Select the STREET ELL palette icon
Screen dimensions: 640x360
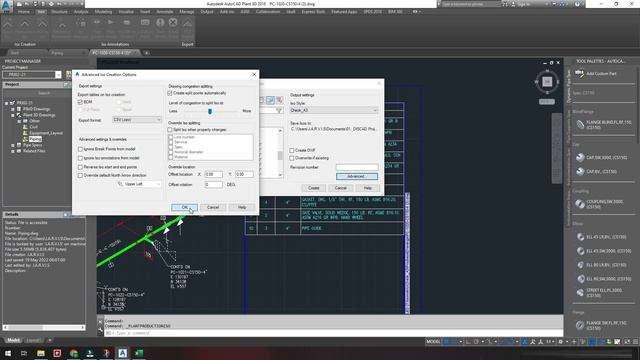(x=580, y=293)
